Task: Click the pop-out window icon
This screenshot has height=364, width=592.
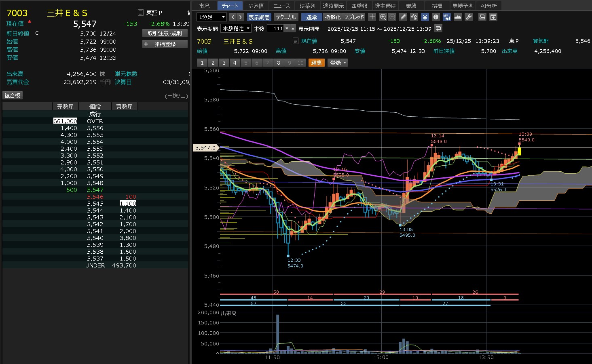Action: coord(493,17)
